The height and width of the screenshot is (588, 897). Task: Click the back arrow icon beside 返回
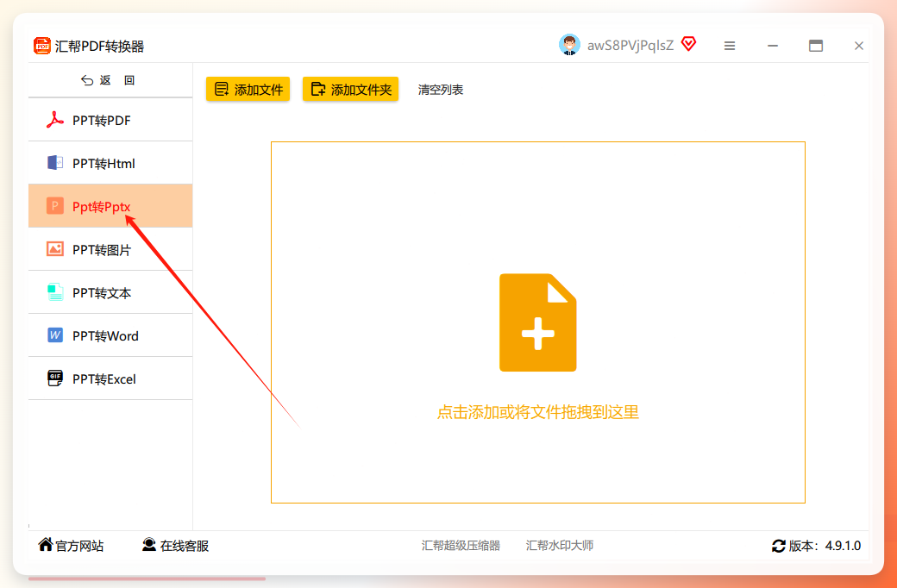pyautogui.click(x=87, y=81)
